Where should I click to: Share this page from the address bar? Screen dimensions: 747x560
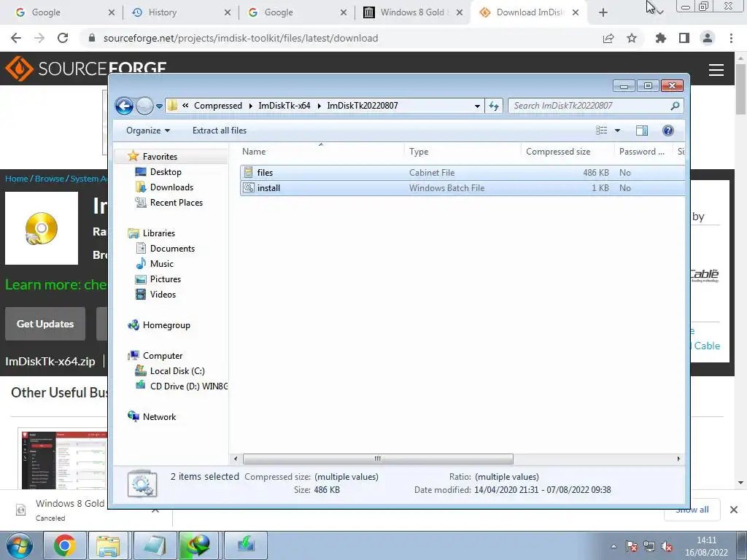608,38
